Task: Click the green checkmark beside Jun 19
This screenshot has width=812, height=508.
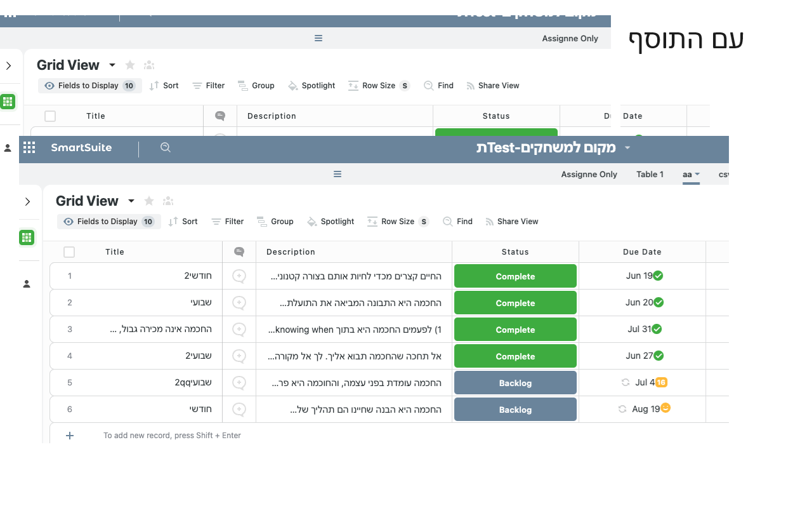Action: [658, 275]
